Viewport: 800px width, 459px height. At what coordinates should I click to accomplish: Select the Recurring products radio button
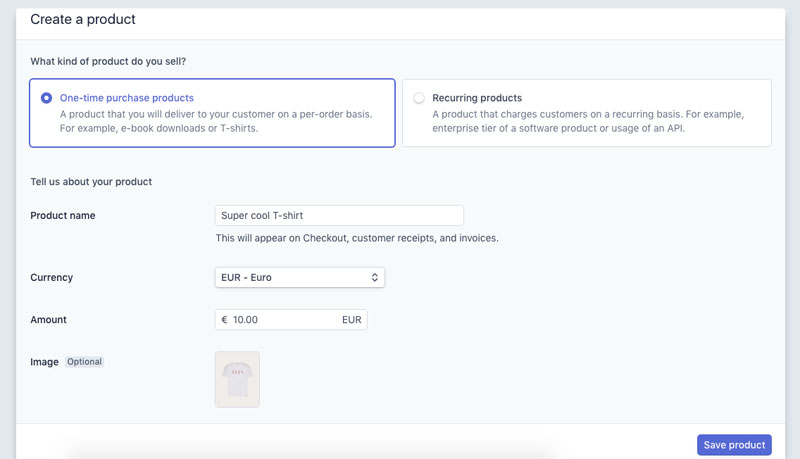tap(419, 98)
